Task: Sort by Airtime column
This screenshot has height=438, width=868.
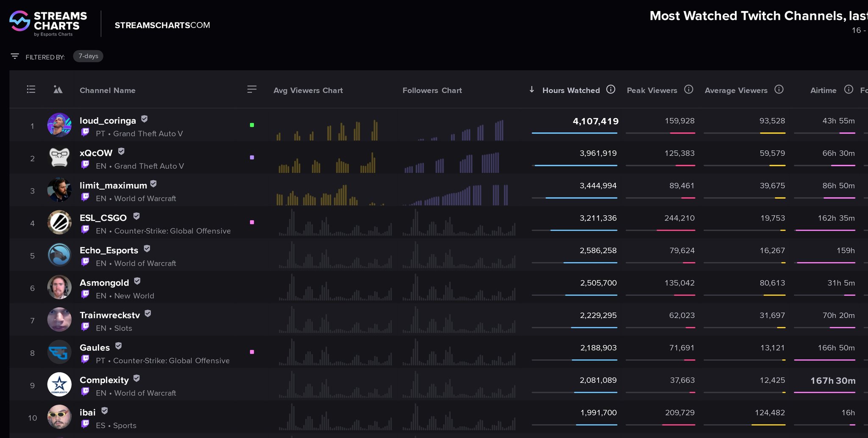Action: 823,90
